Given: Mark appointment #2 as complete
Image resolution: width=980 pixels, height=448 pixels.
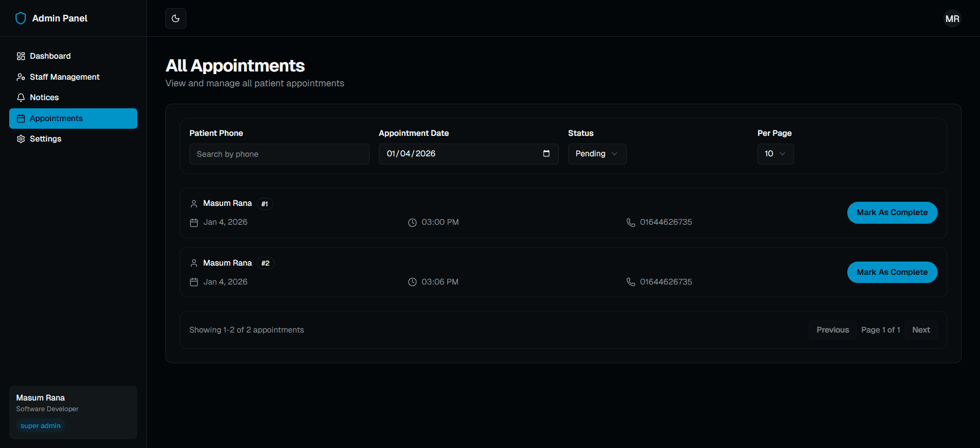Looking at the screenshot, I should point(892,272).
